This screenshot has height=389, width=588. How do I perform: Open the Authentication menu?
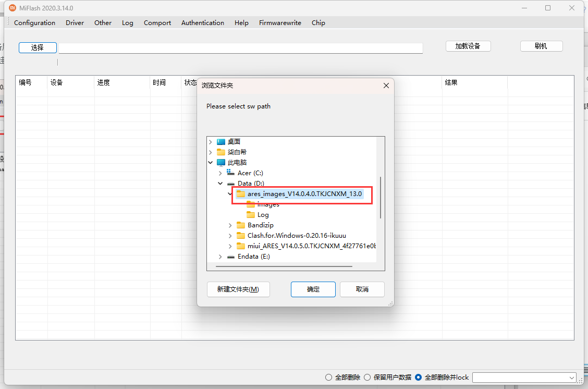(202, 23)
